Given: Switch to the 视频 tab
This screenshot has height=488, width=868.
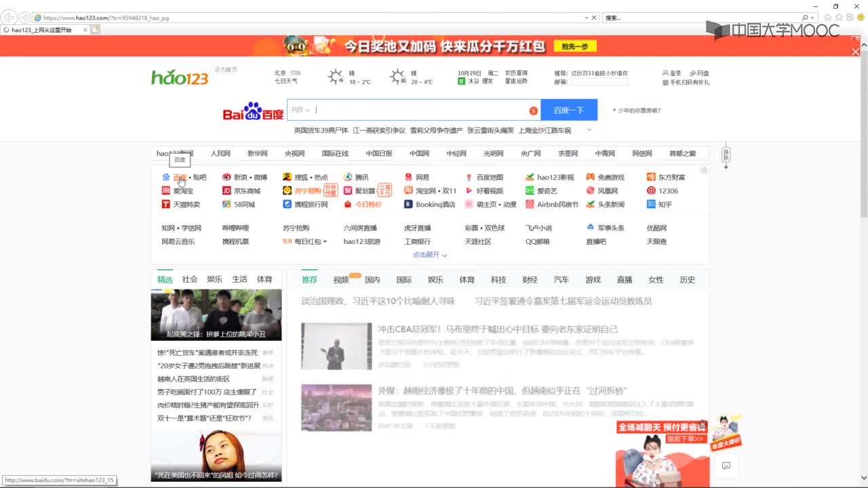Looking at the screenshot, I should [x=341, y=279].
